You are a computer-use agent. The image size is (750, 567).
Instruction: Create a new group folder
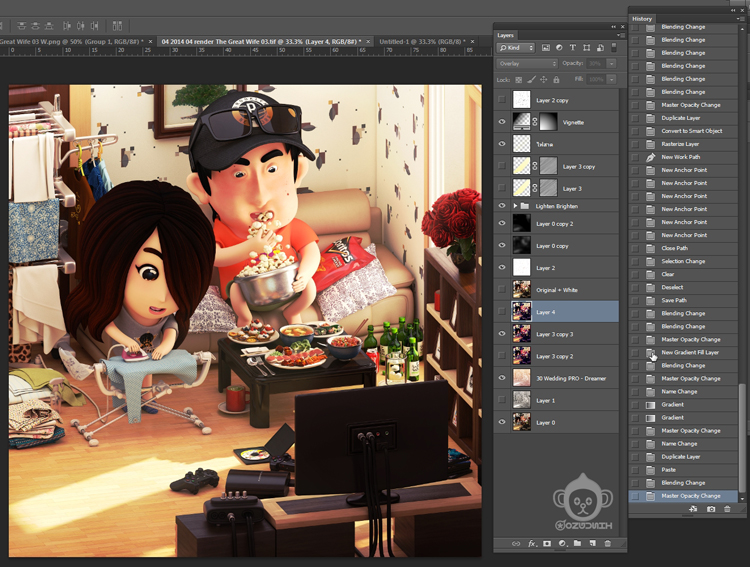(x=577, y=544)
